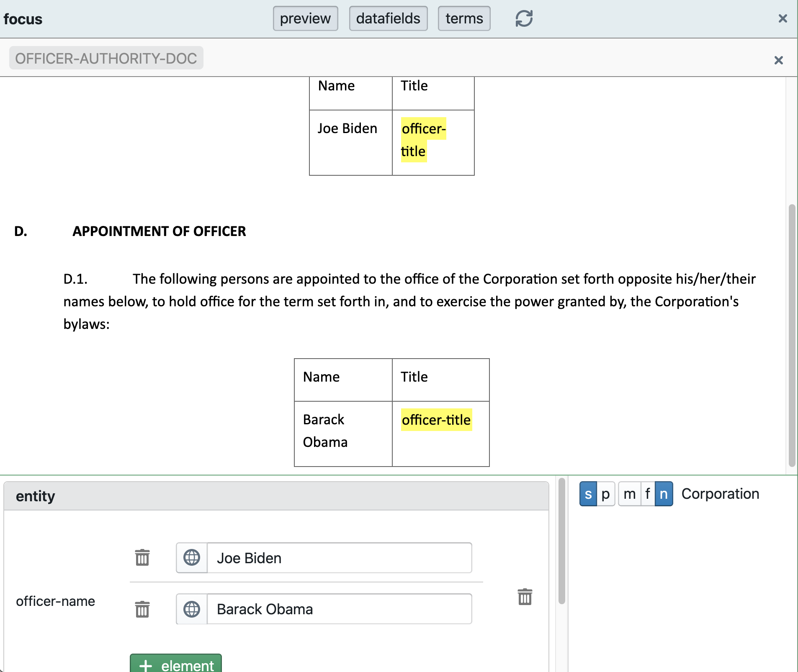The height and width of the screenshot is (672, 798).
Task: Open the datafields view
Action: 388,18
